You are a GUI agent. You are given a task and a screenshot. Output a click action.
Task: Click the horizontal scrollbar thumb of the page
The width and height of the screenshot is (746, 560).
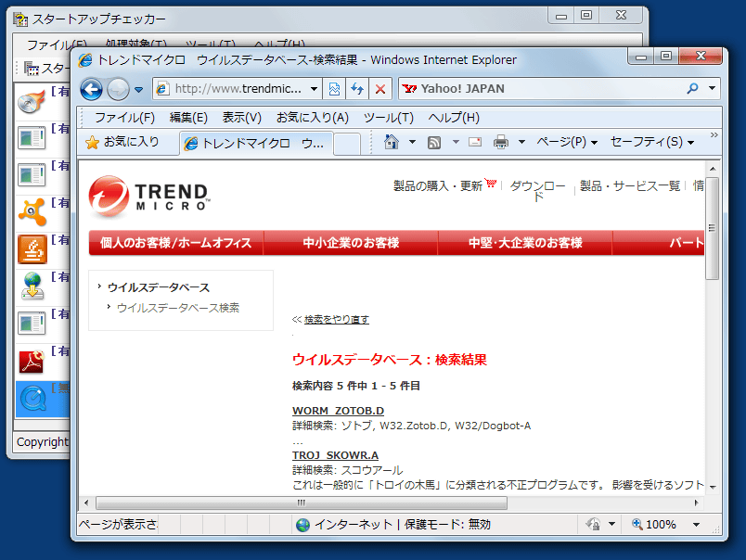302,503
